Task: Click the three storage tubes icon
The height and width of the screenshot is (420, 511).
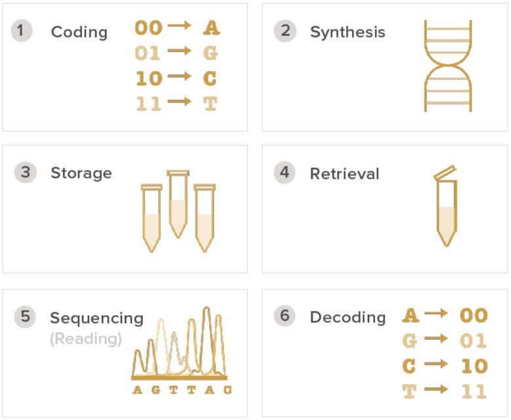Action: pos(178,210)
